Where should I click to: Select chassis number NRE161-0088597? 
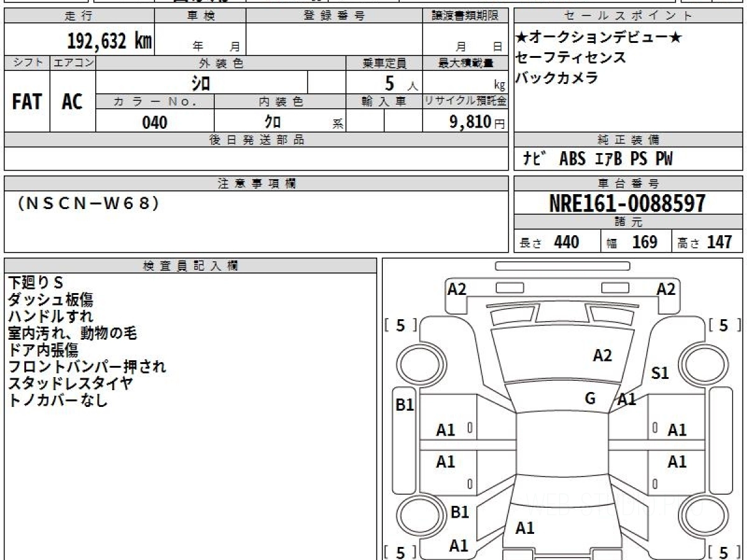(627, 203)
